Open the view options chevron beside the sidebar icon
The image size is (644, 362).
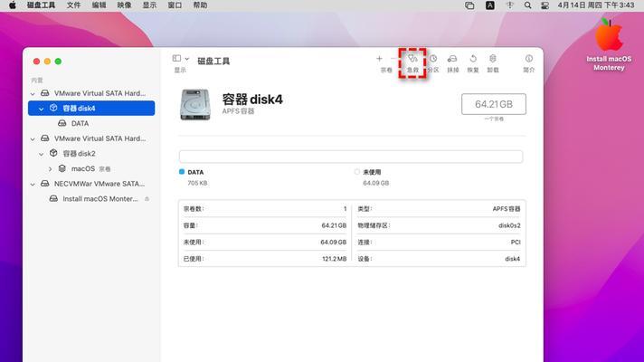(187, 59)
